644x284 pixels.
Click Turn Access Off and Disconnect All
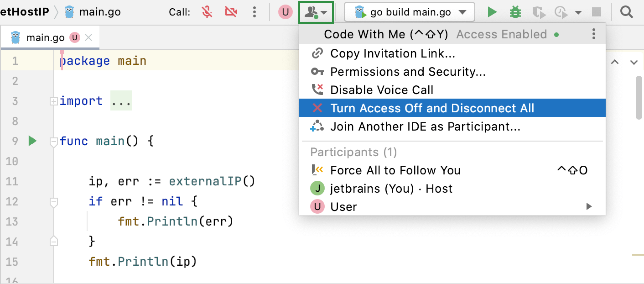(x=431, y=108)
